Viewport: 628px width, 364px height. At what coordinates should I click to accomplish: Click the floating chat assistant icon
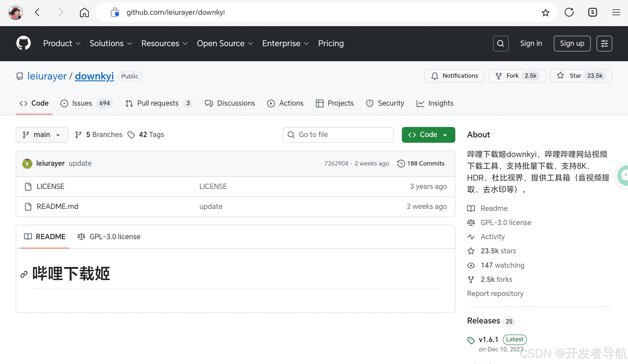tap(623, 175)
